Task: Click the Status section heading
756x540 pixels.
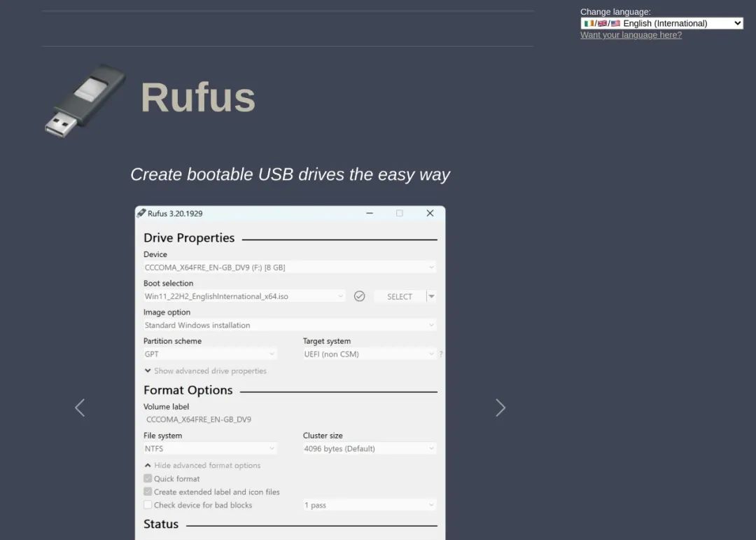Action: coord(161,524)
